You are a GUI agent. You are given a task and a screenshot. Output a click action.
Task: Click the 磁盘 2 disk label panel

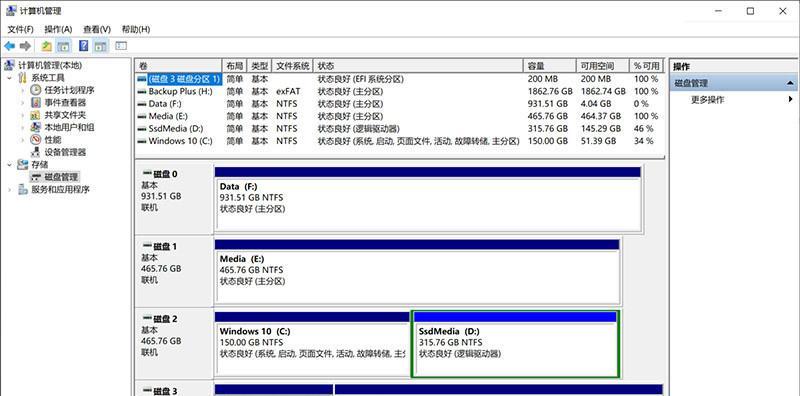(x=174, y=344)
